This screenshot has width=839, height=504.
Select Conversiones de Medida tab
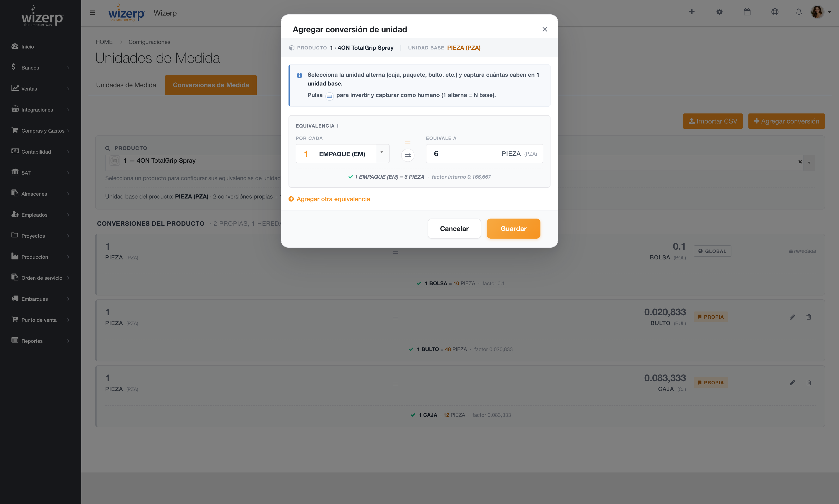pyautogui.click(x=211, y=85)
